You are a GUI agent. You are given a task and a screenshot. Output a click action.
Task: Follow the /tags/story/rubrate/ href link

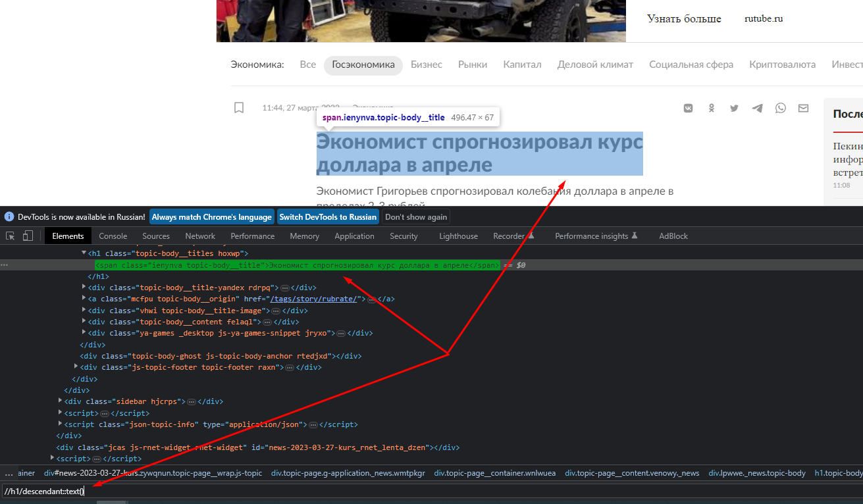tap(313, 299)
